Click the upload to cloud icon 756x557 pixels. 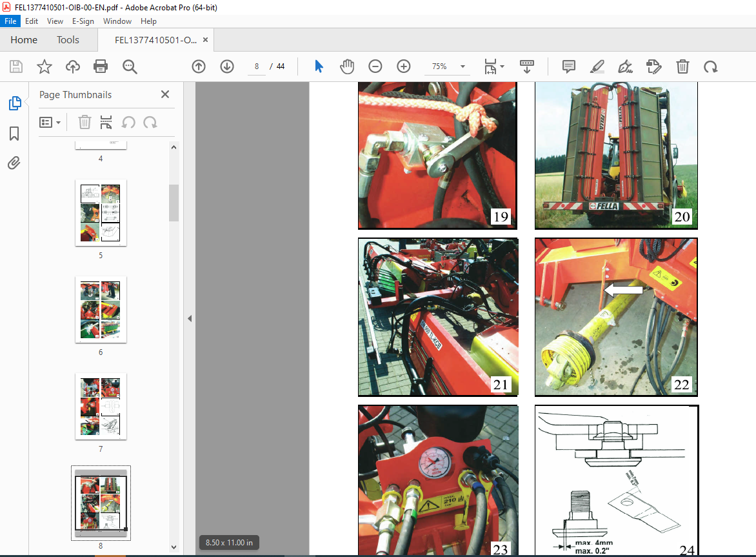click(73, 66)
